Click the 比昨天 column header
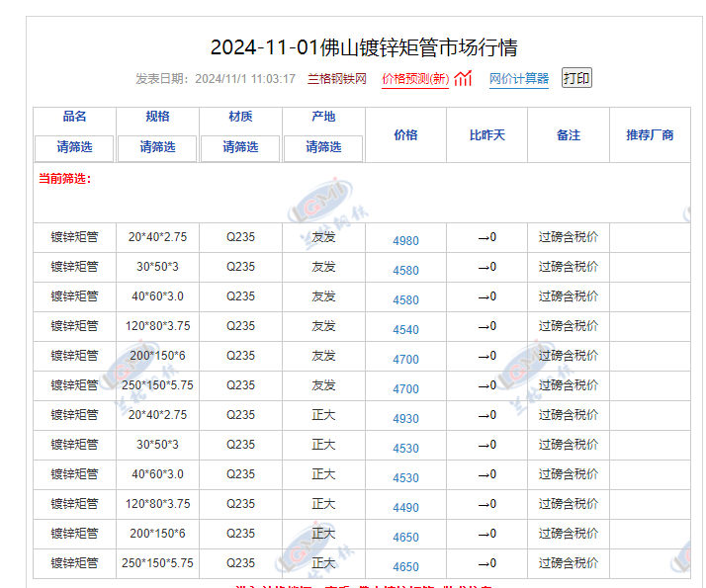This screenshot has height=588, width=706. coord(486,135)
